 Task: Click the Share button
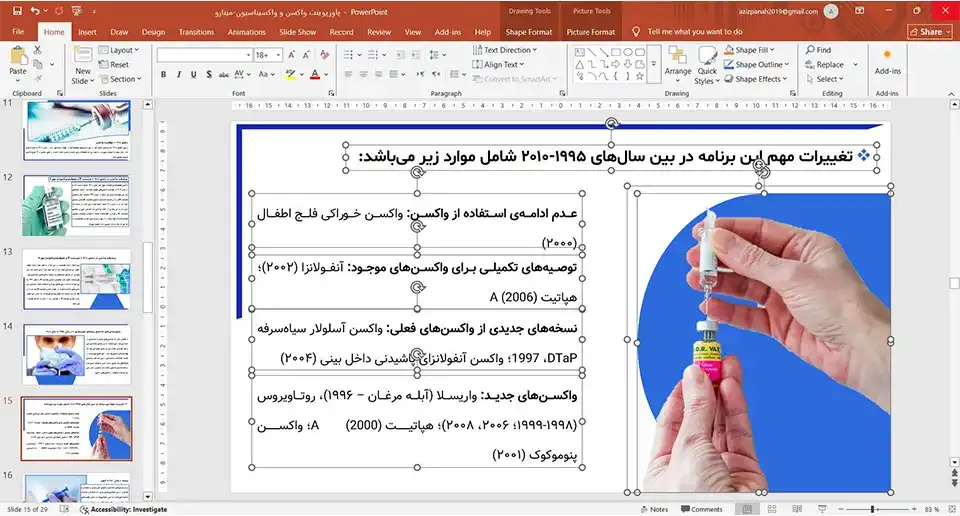(930, 32)
